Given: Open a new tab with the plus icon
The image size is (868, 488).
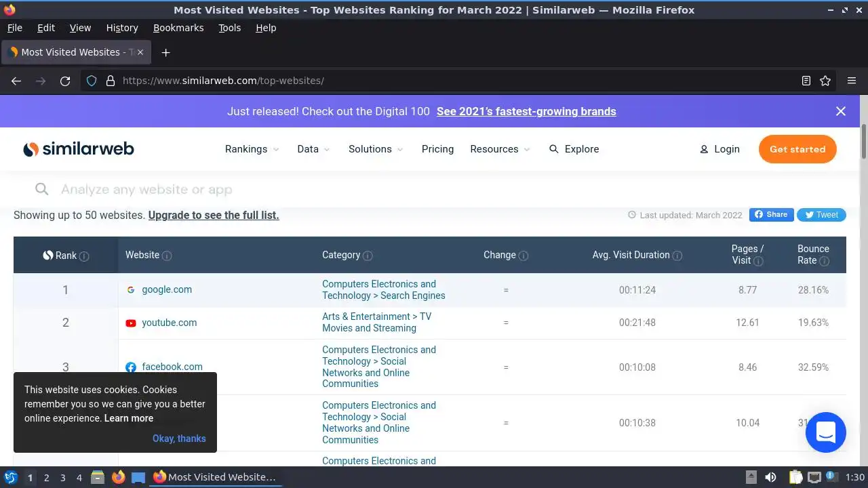Looking at the screenshot, I should click(165, 52).
